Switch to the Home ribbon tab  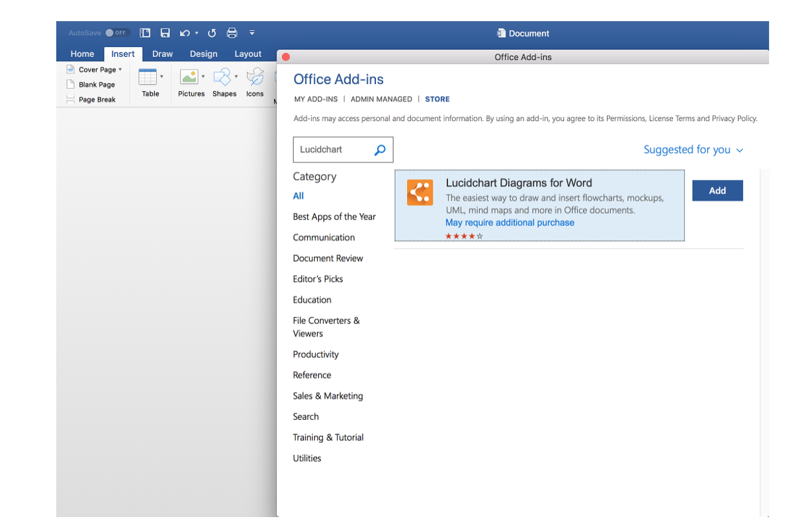click(x=82, y=54)
